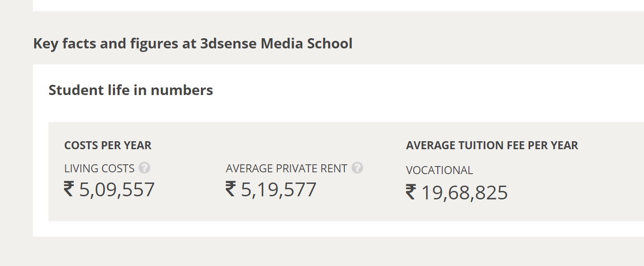Click the rupee symbol before 5,09,557
Screen dimensions: 644x266
(x=69, y=189)
